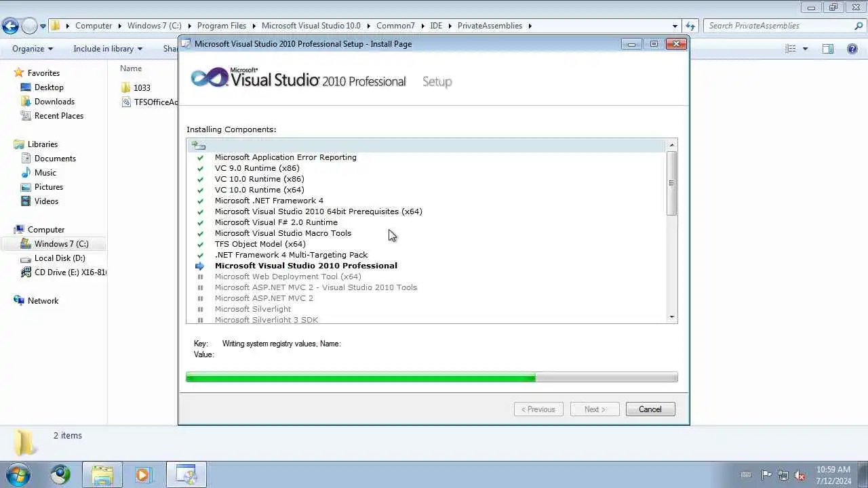Click the IDE breadcrumb segment
The width and height of the screenshot is (868, 488).
[x=436, y=26]
